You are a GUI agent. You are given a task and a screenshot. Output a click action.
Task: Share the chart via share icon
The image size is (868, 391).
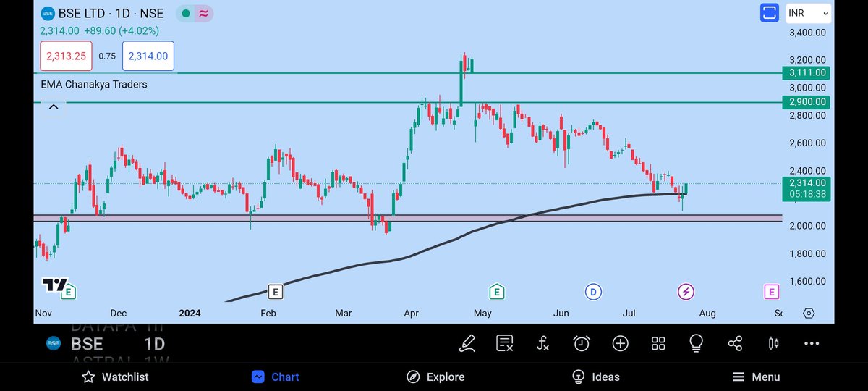coord(735,343)
